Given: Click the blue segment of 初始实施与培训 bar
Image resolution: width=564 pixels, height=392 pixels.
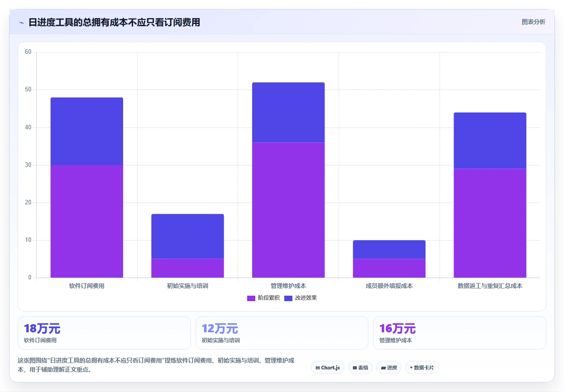Looking at the screenshot, I should 187,236.
